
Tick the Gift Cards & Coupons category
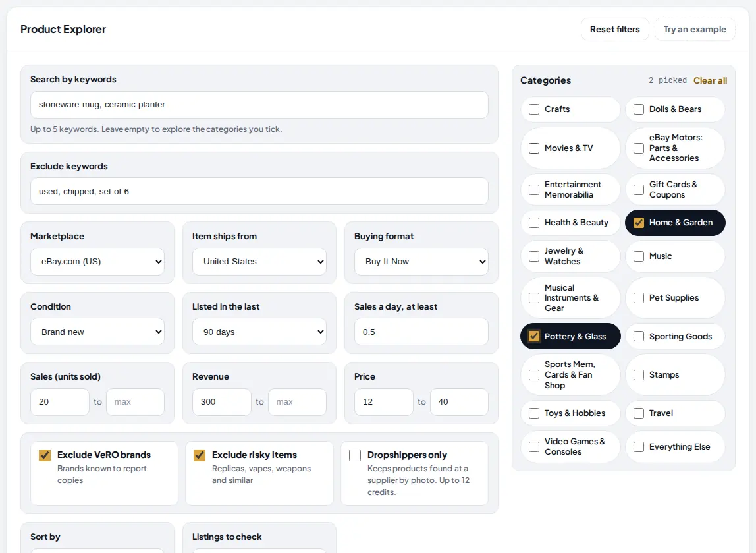(x=639, y=190)
